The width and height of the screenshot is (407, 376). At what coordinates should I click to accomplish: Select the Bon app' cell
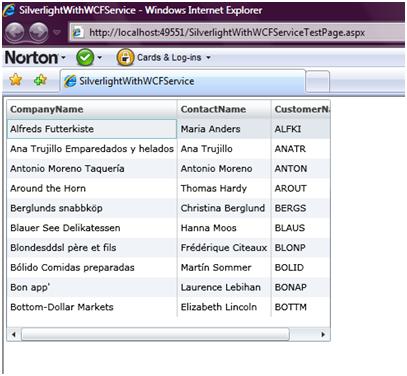click(92, 287)
